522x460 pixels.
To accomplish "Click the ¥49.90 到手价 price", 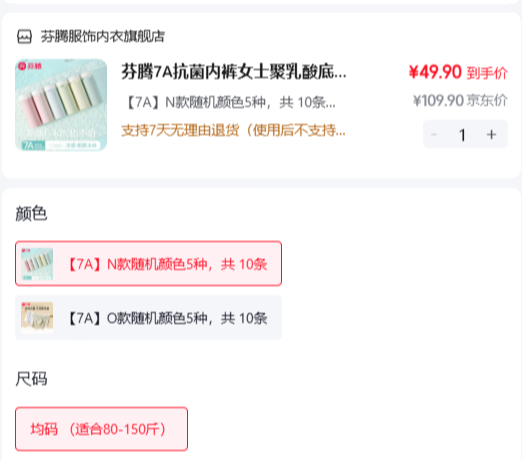I will pos(458,72).
